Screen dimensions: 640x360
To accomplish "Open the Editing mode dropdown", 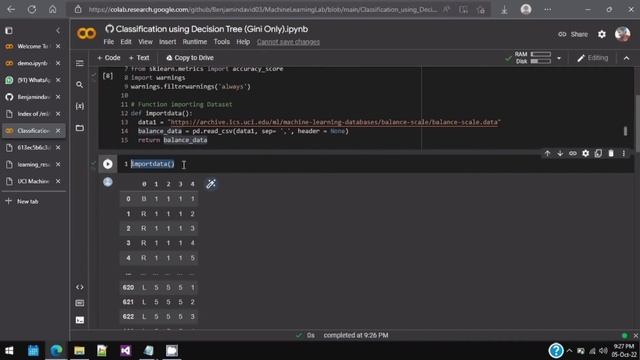I will pos(593,58).
